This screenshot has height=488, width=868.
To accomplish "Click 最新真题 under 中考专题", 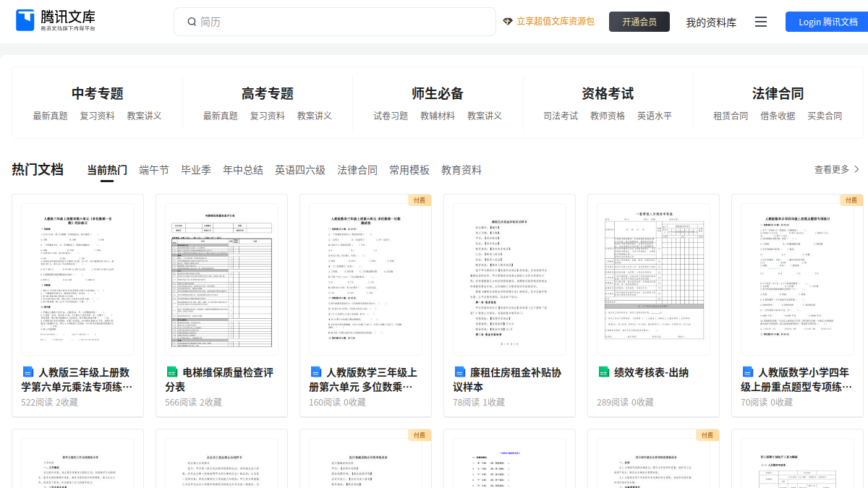I will (51, 116).
